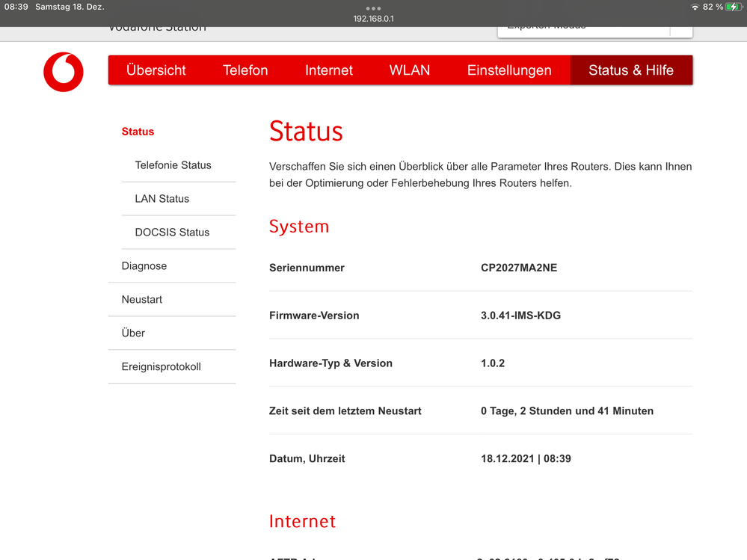Select serial number CP2027MA2NE

(x=519, y=268)
